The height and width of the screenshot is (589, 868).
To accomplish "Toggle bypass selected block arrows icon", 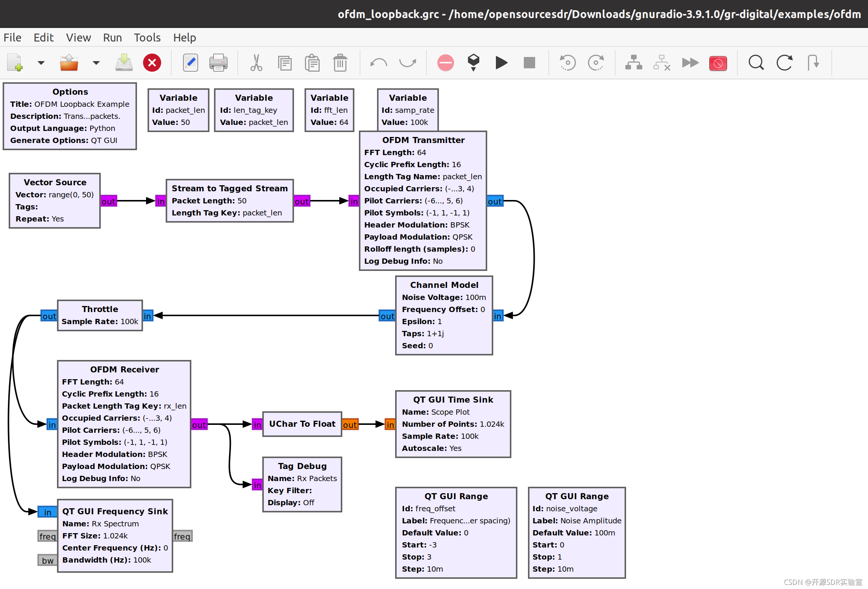I will tap(690, 63).
